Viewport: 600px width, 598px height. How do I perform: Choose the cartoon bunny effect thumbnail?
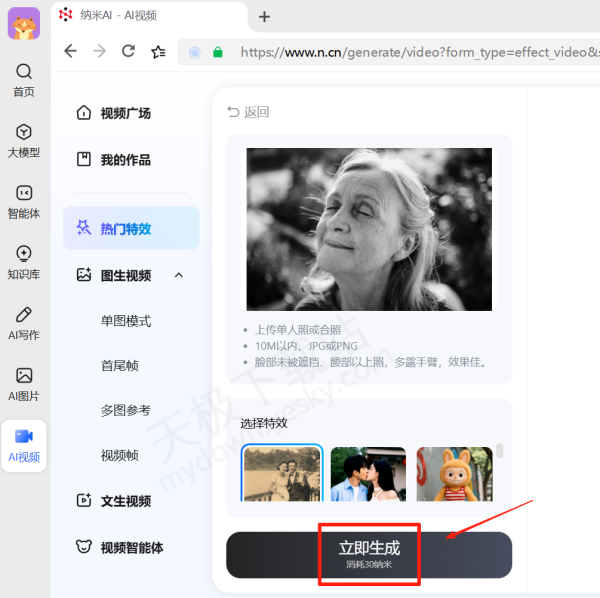point(454,473)
